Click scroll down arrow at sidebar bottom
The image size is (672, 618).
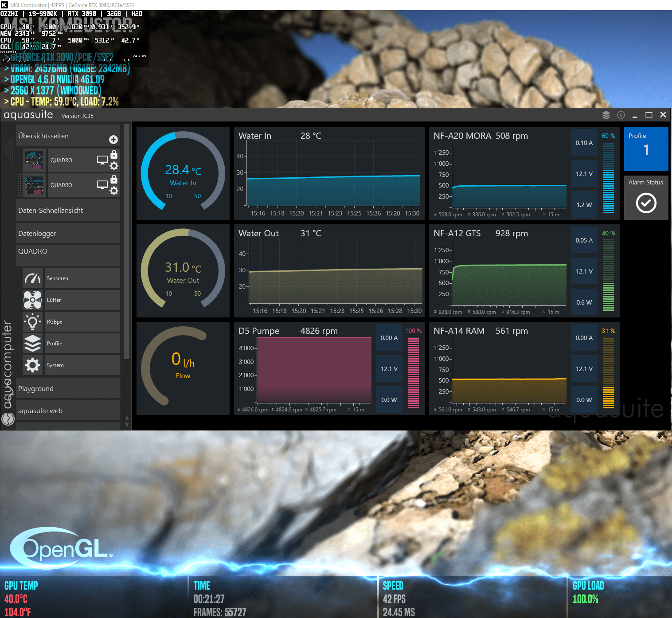pos(127,425)
